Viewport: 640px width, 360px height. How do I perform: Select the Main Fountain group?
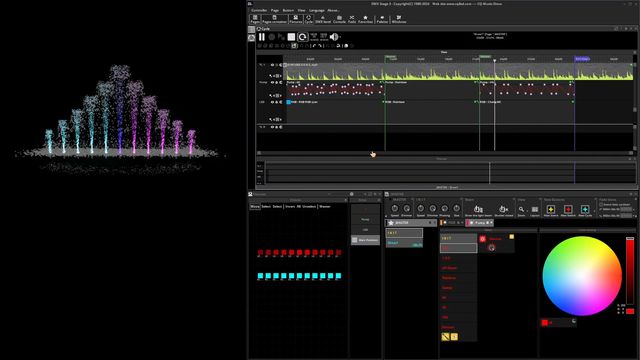click(x=365, y=240)
